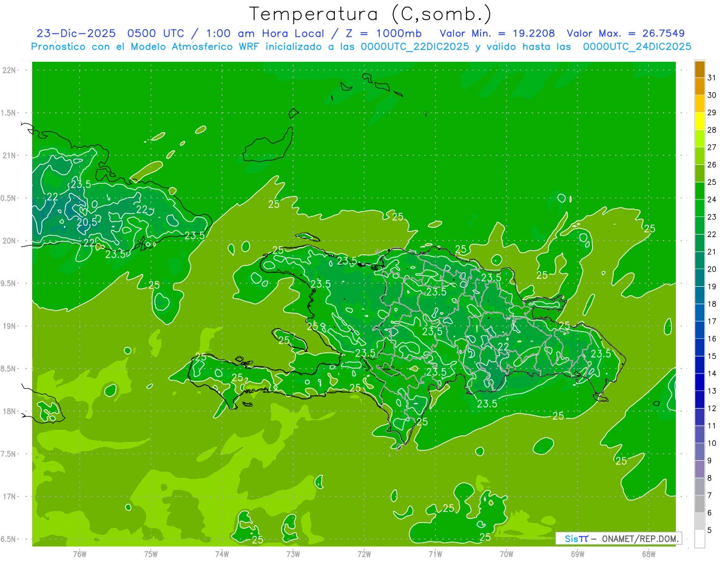This screenshot has width=728, height=562.
Task: Select the "23-Dic-2025" date in header
Action: 76,33
